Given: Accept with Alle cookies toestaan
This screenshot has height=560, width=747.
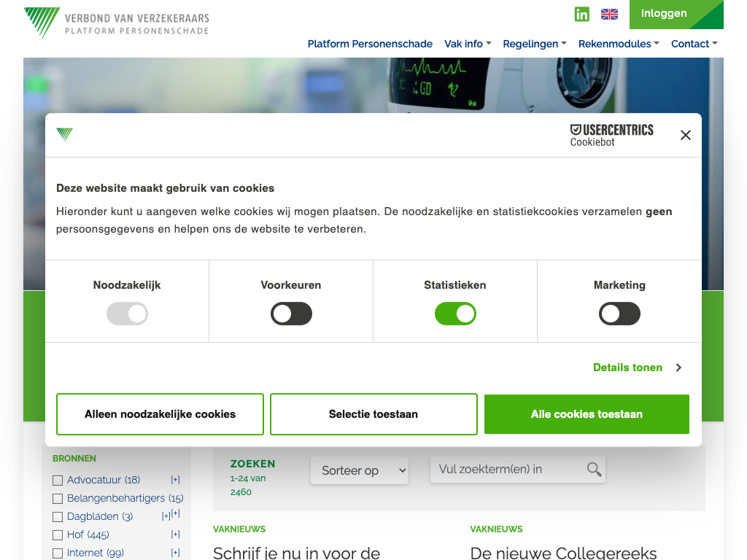Looking at the screenshot, I should tap(587, 414).
